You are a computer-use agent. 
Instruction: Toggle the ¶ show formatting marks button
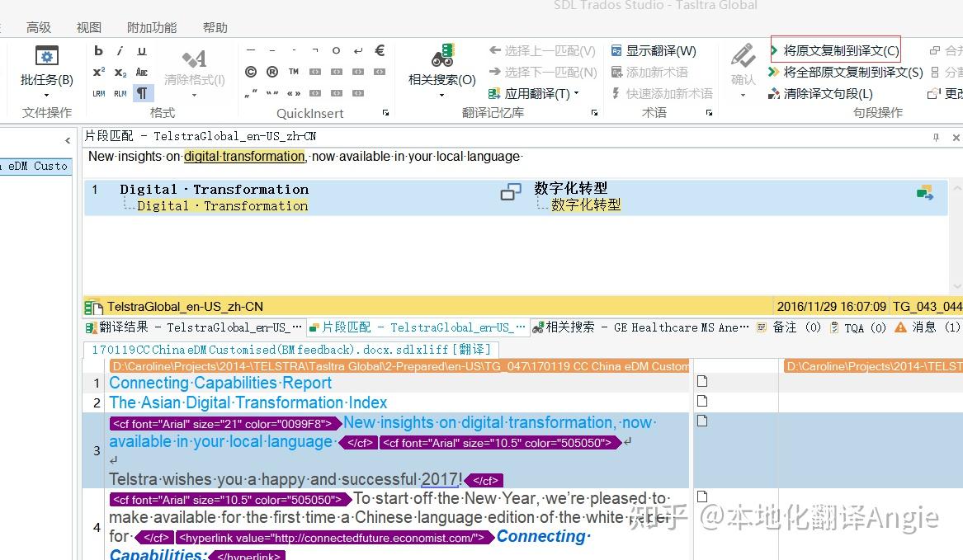click(x=143, y=92)
